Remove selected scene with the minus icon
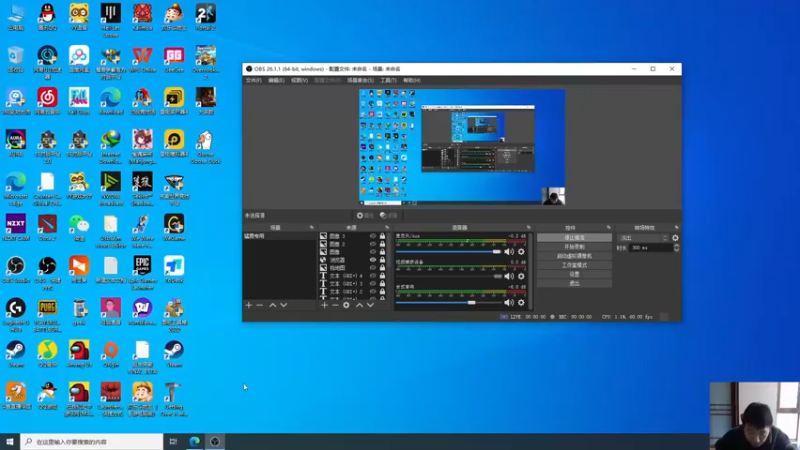This screenshot has width=800, height=450. (260, 305)
